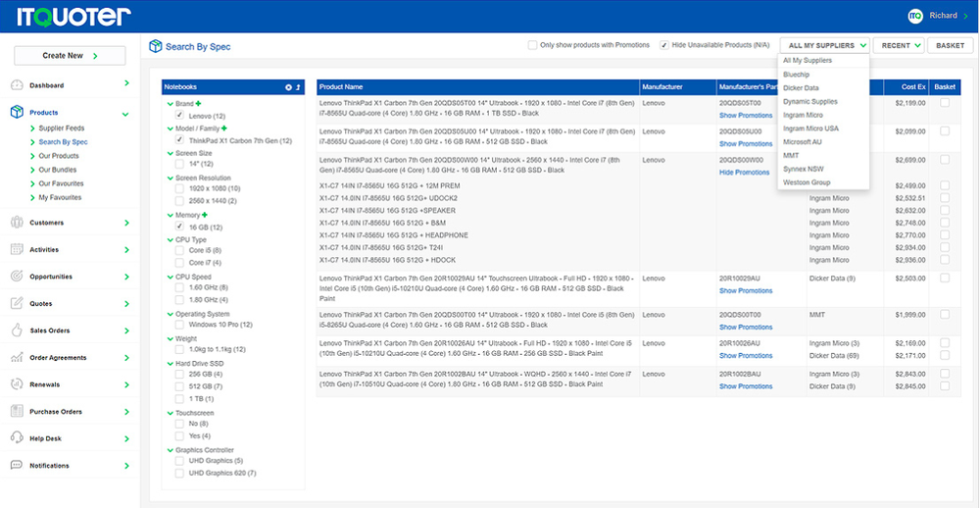Click green plus next to Memory
This screenshot has width=980, height=508.
tap(205, 215)
